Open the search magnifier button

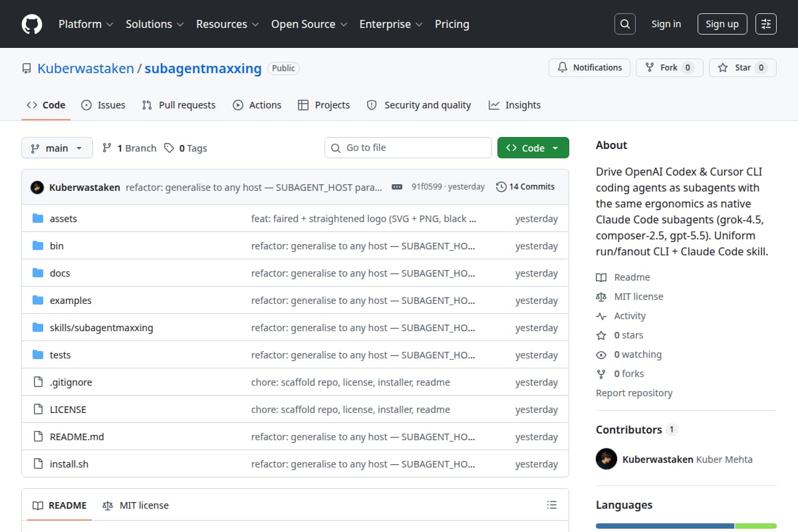(624, 24)
